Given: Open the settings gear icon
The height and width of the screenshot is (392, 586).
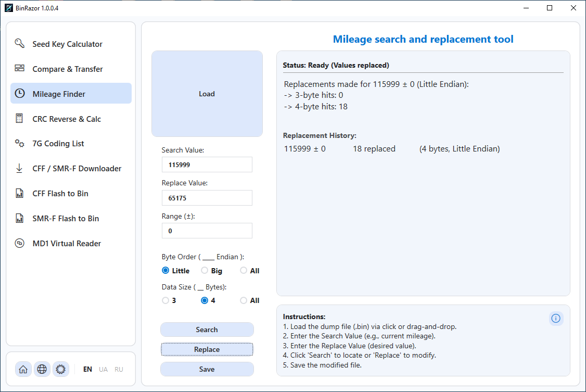Looking at the screenshot, I should pyautogui.click(x=60, y=369).
